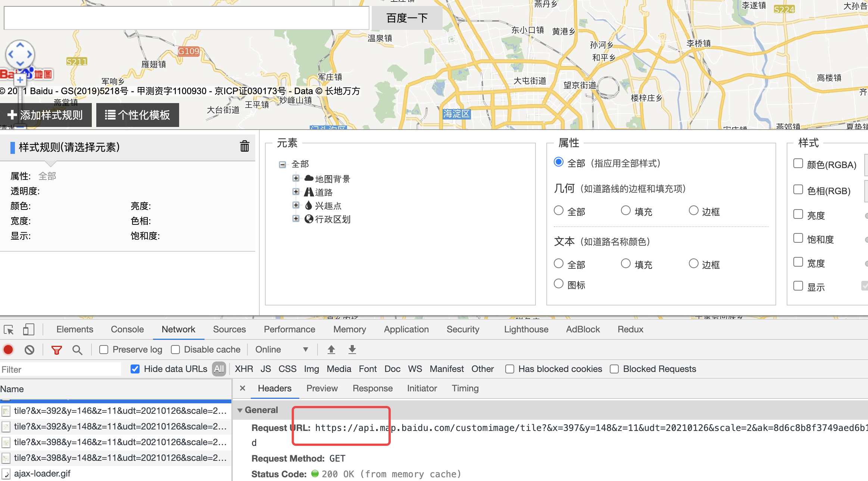The width and height of the screenshot is (868, 481).
Task: Click the DevTools inspect element icon
Action: click(9, 330)
